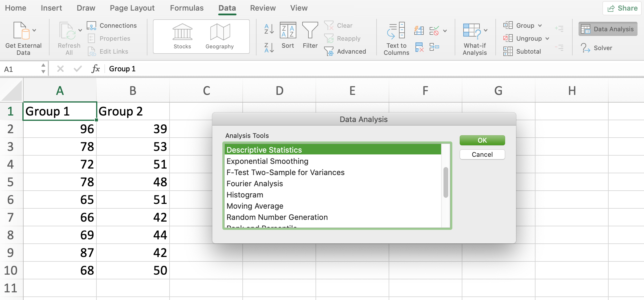Click the Reapply filter icon
This screenshot has height=300, width=644.
[x=329, y=39]
